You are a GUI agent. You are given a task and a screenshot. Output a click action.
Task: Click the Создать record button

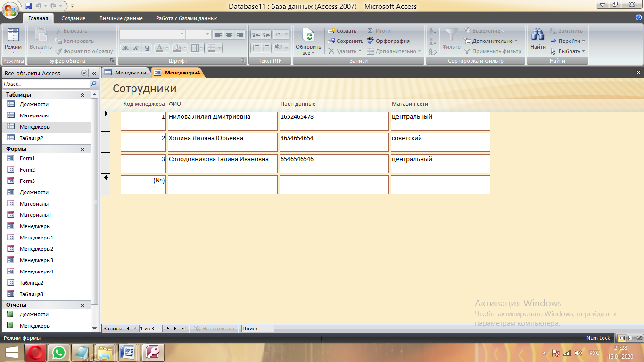coord(342,31)
